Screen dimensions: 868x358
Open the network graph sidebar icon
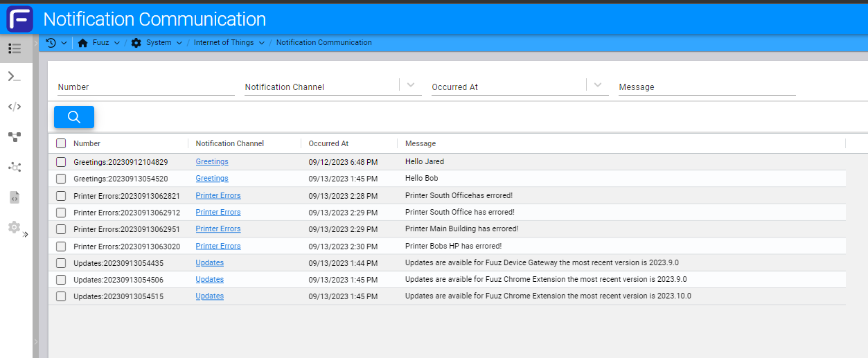[15, 167]
